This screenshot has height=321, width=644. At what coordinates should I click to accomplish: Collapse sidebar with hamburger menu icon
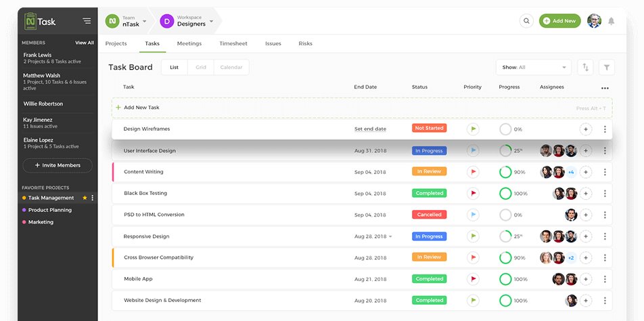(87, 20)
